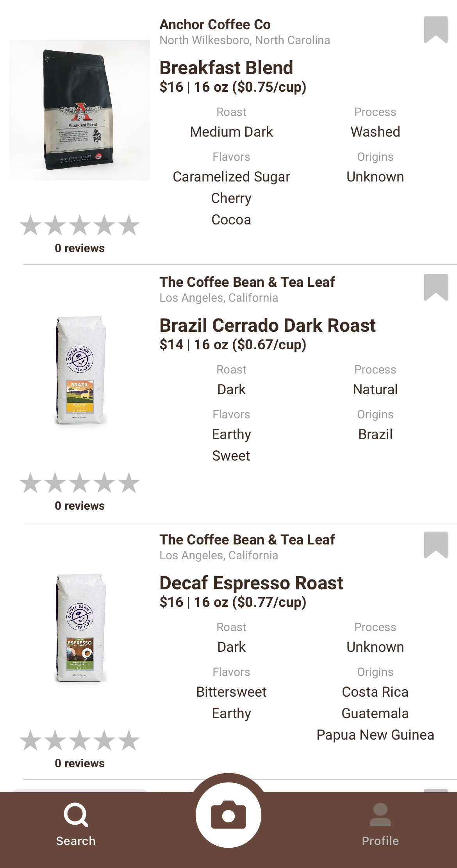View the Brazil Cerrado bag image
The width and height of the screenshot is (457, 868).
pos(80,370)
